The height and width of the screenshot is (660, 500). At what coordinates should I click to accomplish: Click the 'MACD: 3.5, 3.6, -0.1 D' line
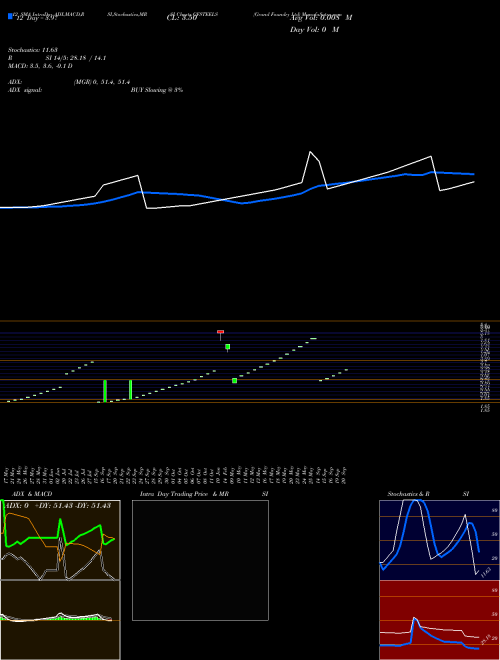tap(40, 66)
